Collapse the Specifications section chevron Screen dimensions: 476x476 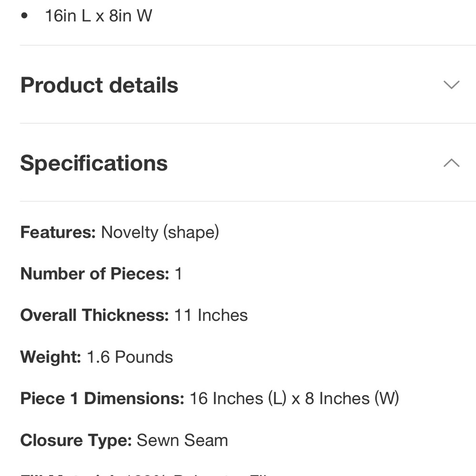(x=451, y=163)
